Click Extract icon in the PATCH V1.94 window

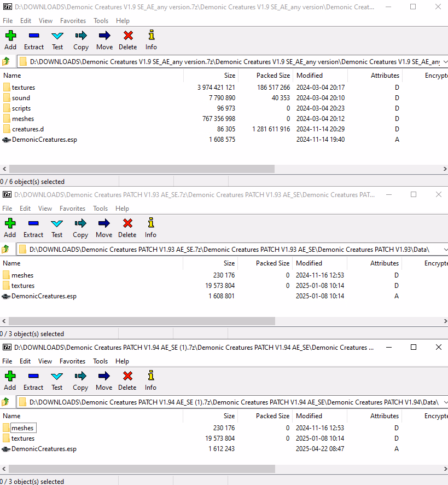[x=33, y=376]
